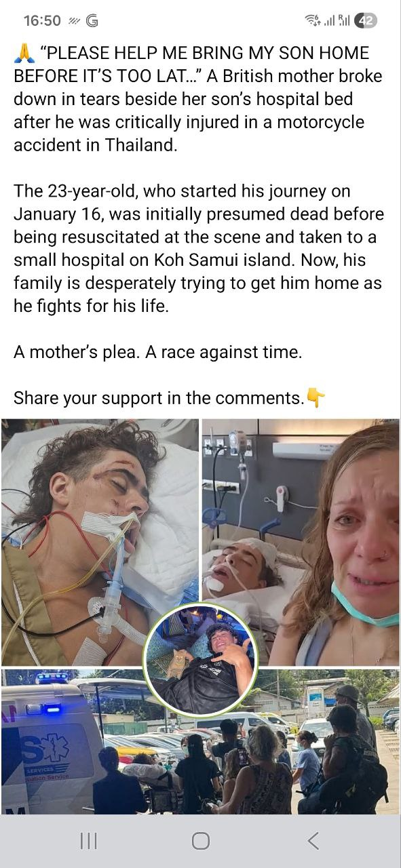The image size is (401, 868).
Task: Open circular inset photo of man with cat
Action: 200,658
